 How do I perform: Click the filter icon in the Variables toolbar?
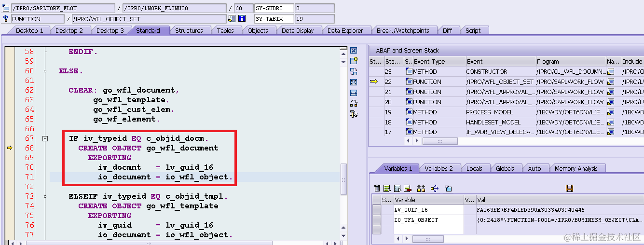coord(448,189)
